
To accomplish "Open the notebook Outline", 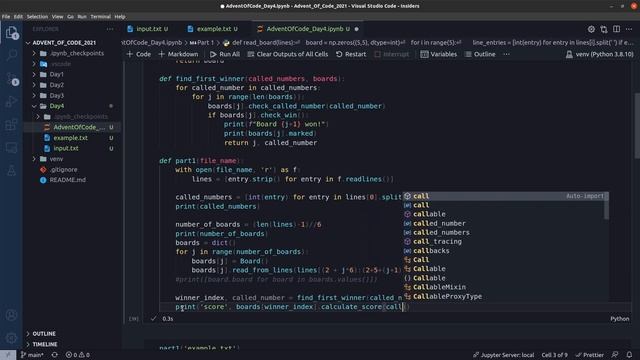I will click(480, 54).
